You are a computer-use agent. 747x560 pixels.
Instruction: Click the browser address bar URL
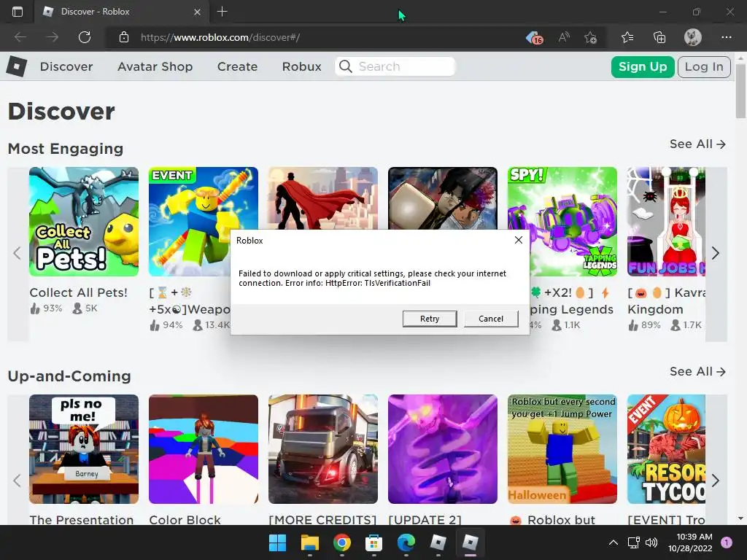[x=220, y=38]
